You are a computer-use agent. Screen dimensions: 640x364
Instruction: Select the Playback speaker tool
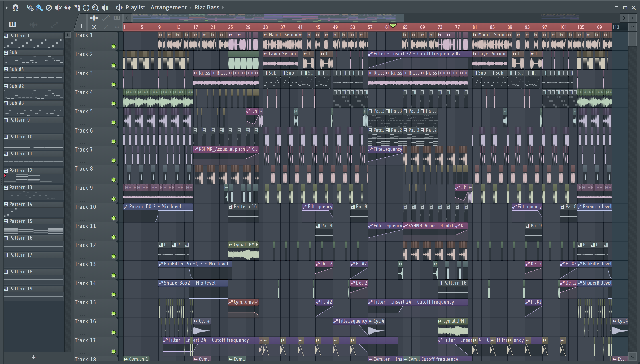[105, 8]
